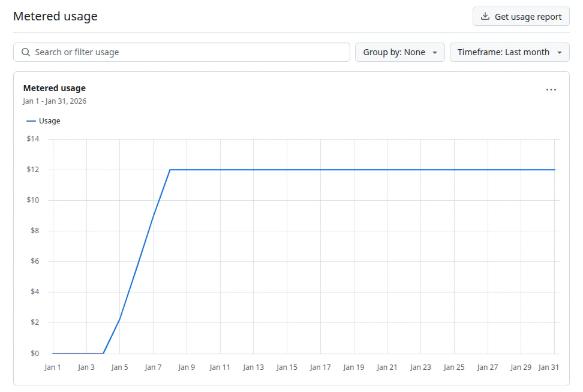The height and width of the screenshot is (392, 583).
Task: Click the magnifying glass search icon
Action: pos(26,52)
